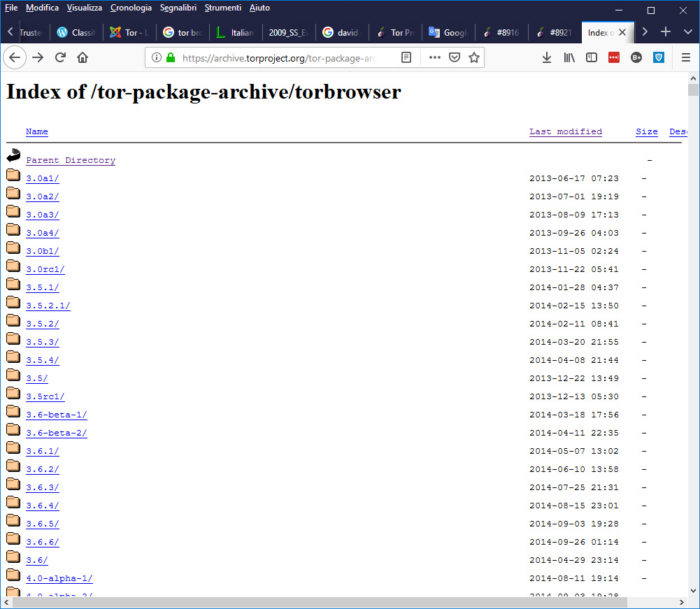Screen dimensions: 700x609
Task: Click the horizontal scrollbar thumb
Action: click(320, 603)
